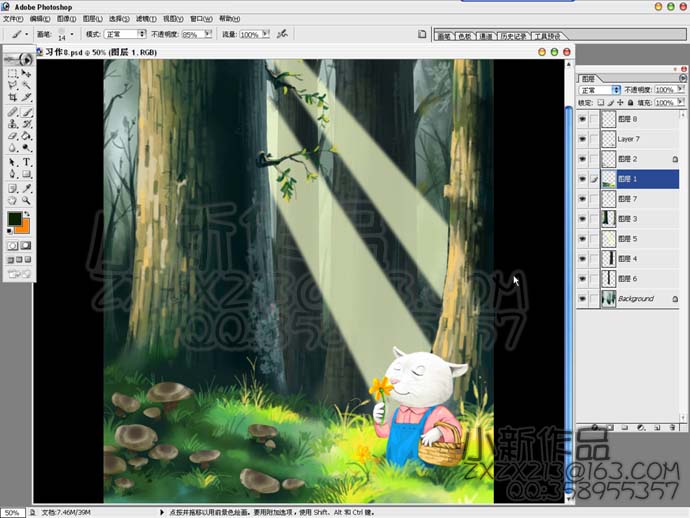Select the Paint Bucket tool
Viewport: 690px width, 518px height.
click(26, 136)
